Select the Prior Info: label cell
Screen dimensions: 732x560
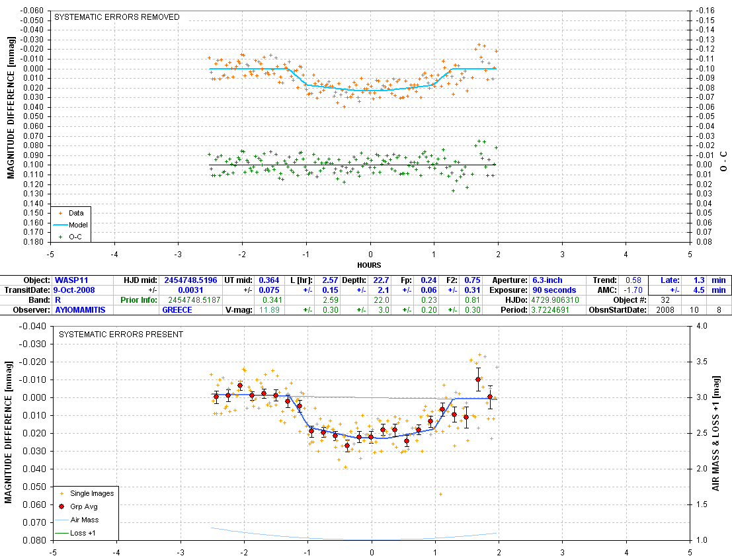(x=139, y=300)
